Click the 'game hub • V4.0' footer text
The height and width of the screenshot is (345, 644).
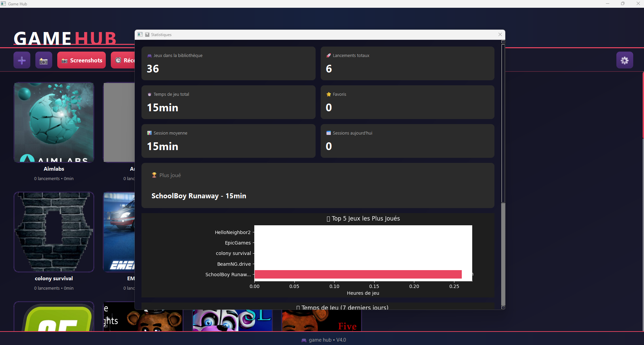pos(327,340)
